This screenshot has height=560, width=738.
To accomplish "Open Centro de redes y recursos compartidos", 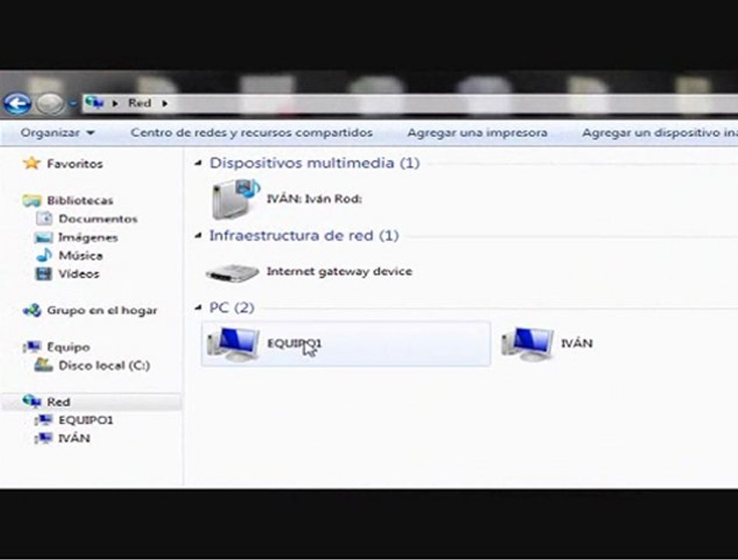I will point(252,133).
